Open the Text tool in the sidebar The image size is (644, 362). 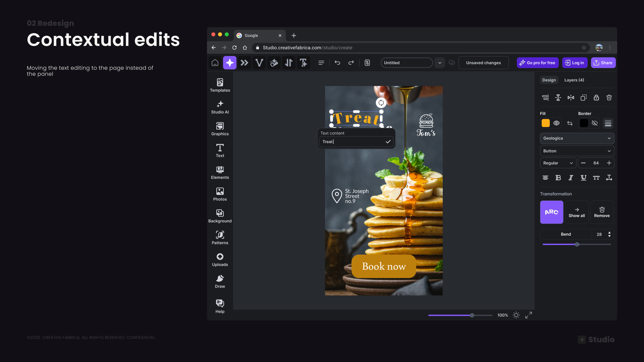pos(220,150)
